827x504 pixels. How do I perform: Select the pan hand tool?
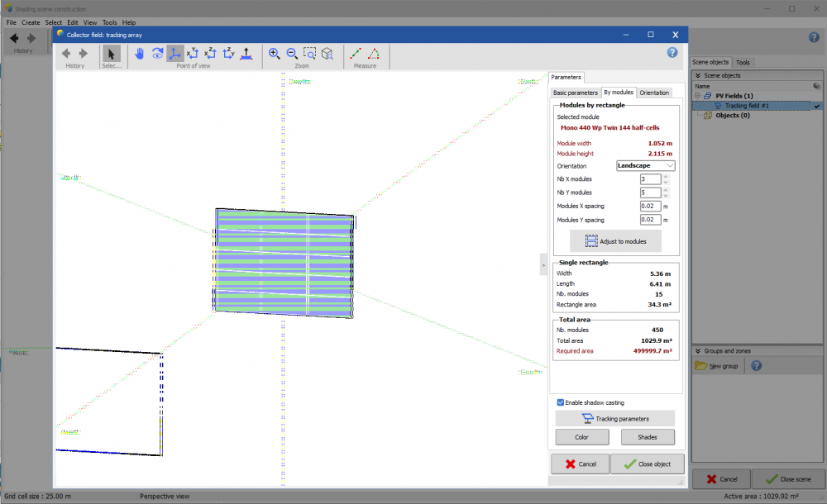coord(140,54)
